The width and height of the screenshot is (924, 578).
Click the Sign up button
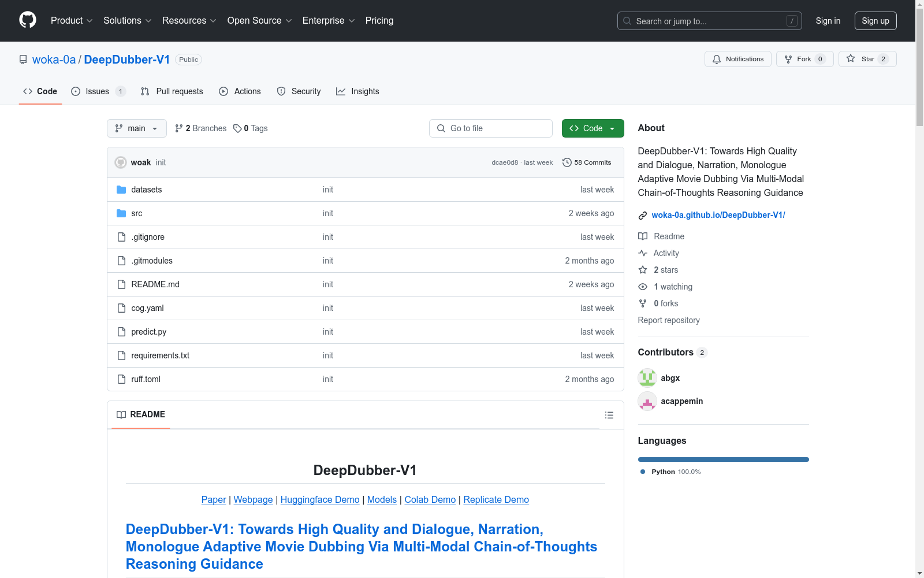click(x=875, y=21)
